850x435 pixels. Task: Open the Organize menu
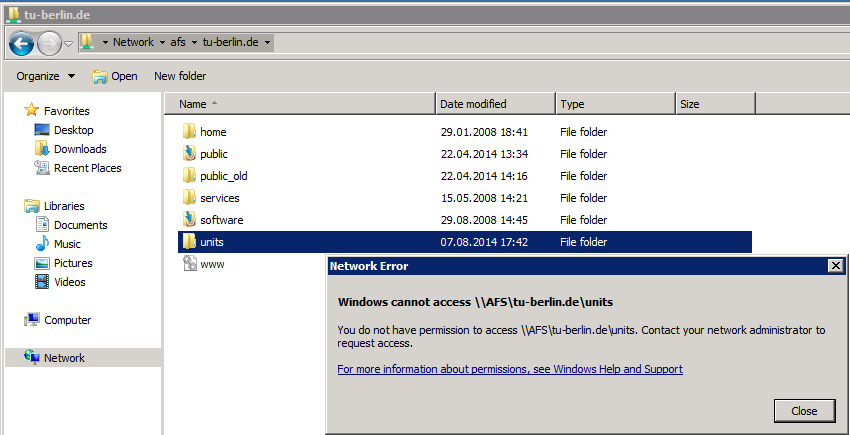46,76
